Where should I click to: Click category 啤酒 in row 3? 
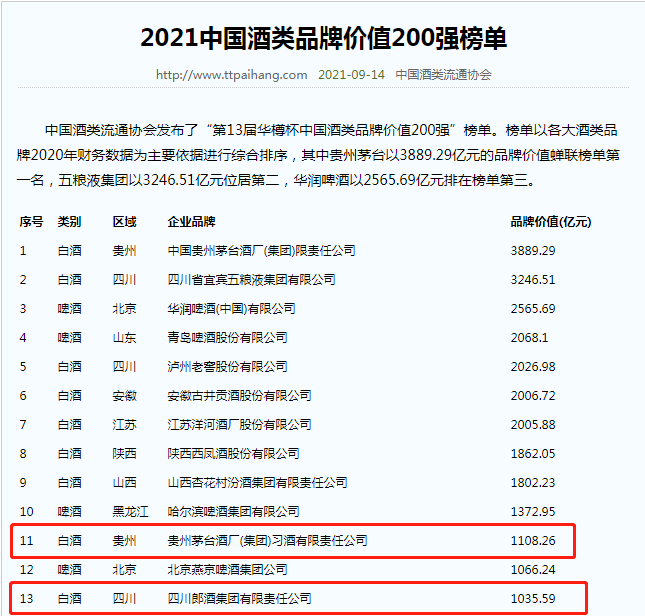click(x=70, y=308)
